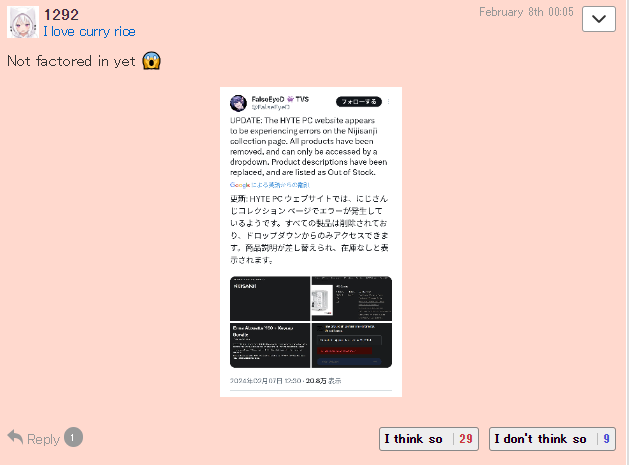Click the curved reply arrow icon
This screenshot has height=465, width=629.
click(x=15, y=437)
